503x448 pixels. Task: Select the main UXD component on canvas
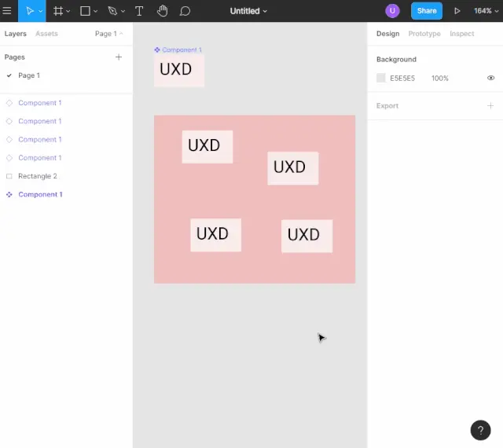click(179, 70)
